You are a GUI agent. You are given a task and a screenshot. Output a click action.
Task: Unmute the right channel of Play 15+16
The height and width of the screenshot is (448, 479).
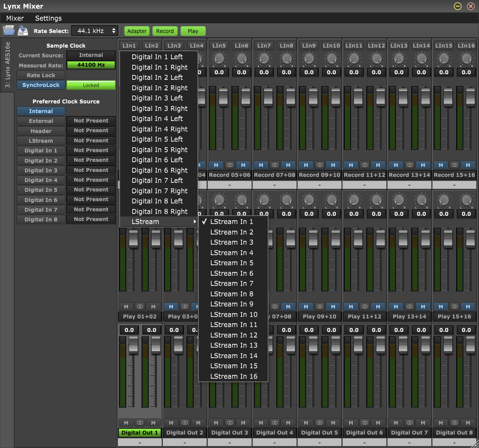(x=468, y=307)
